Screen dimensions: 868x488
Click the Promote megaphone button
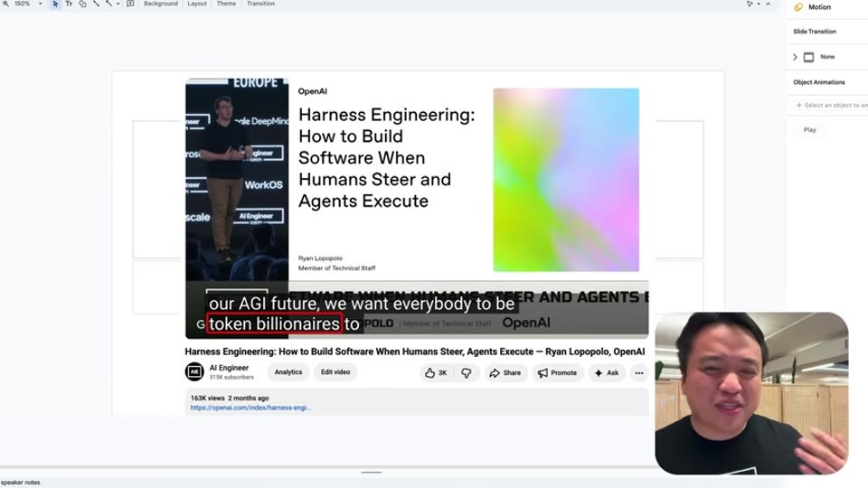pyautogui.click(x=558, y=373)
